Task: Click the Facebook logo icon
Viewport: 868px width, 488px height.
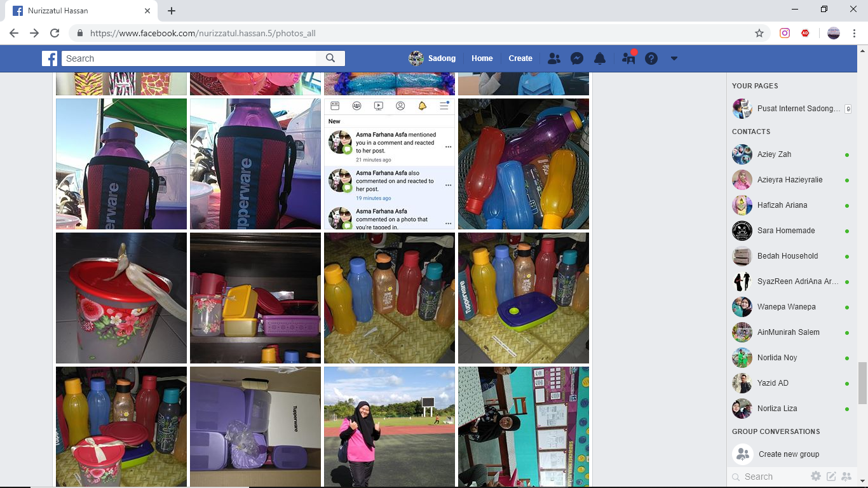Action: click(x=50, y=58)
